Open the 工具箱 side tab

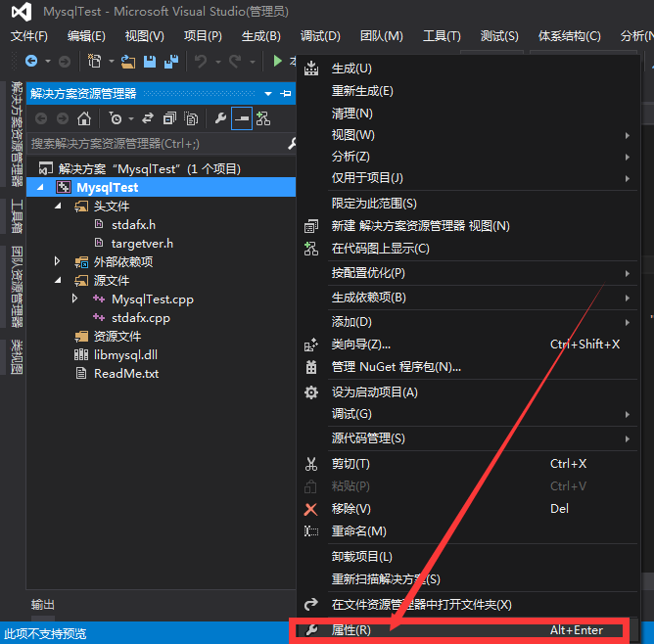(17, 216)
